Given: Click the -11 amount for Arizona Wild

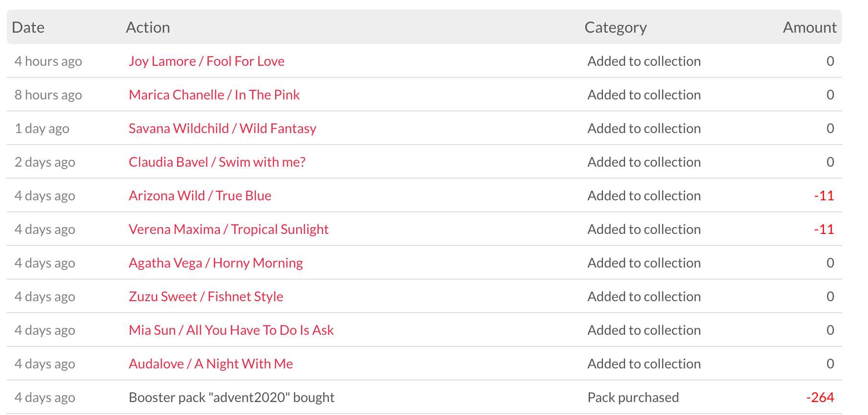Looking at the screenshot, I should pos(824,196).
